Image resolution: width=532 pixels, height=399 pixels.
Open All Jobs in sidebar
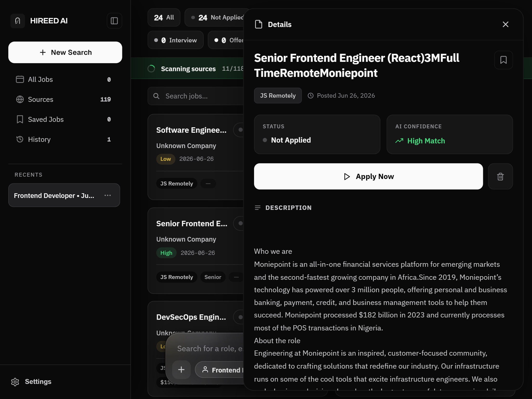(x=65, y=79)
